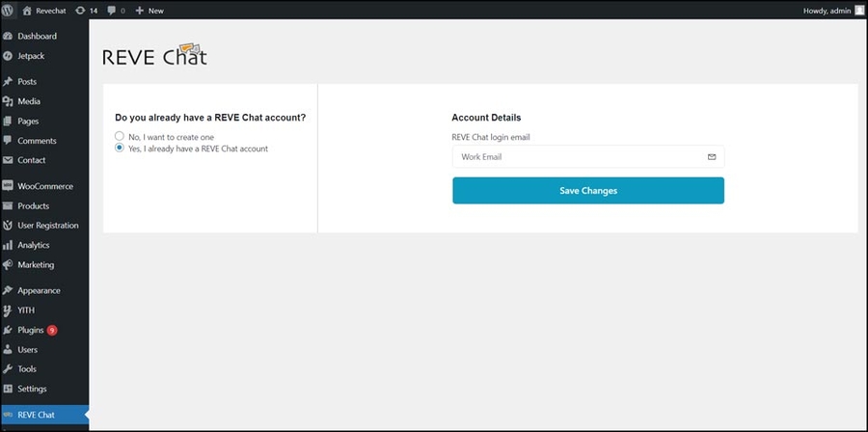This screenshot has width=868, height=432.
Task: Open the Appearance menu in sidebar
Action: (x=39, y=290)
